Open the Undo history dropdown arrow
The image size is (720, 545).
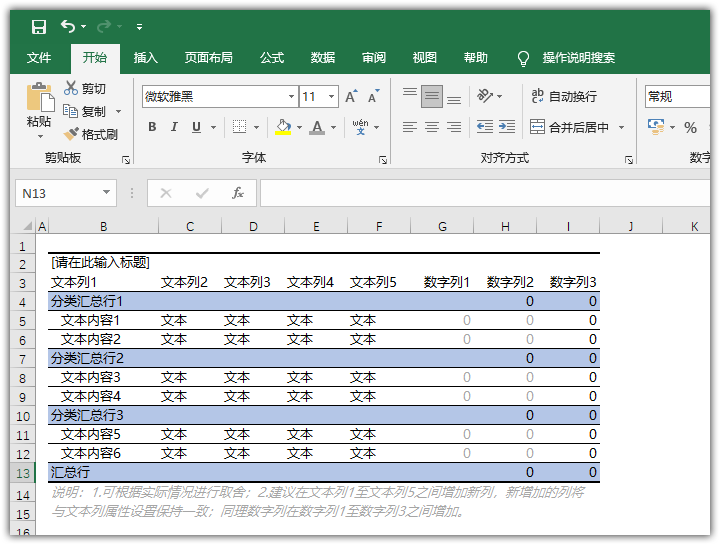pos(84,27)
